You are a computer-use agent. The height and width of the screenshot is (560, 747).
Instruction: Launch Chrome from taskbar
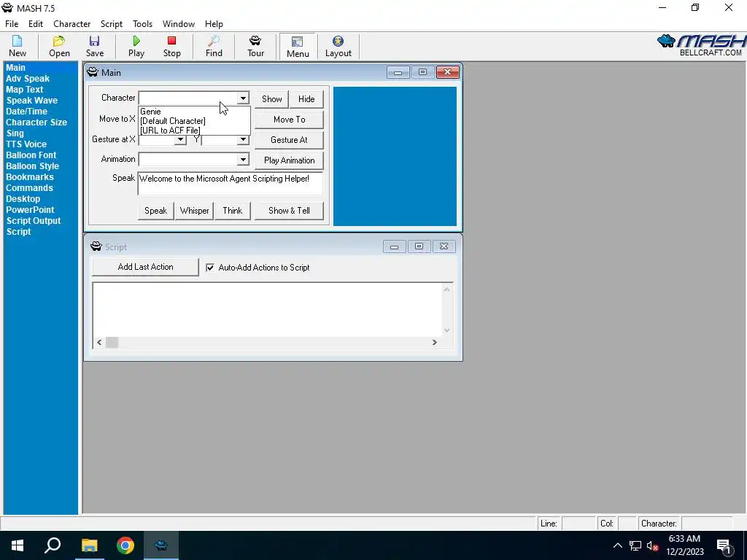click(125, 545)
